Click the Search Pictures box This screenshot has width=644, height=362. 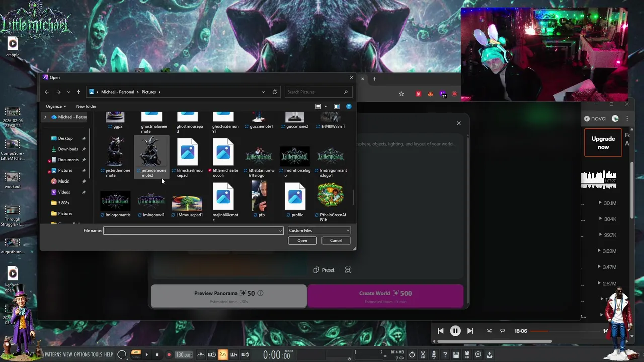coord(317,92)
